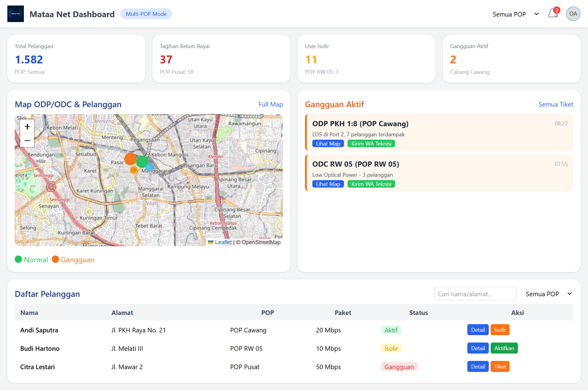Zoom in on the ODP map
Image resolution: width=588 pixels, height=390 pixels.
click(x=27, y=126)
